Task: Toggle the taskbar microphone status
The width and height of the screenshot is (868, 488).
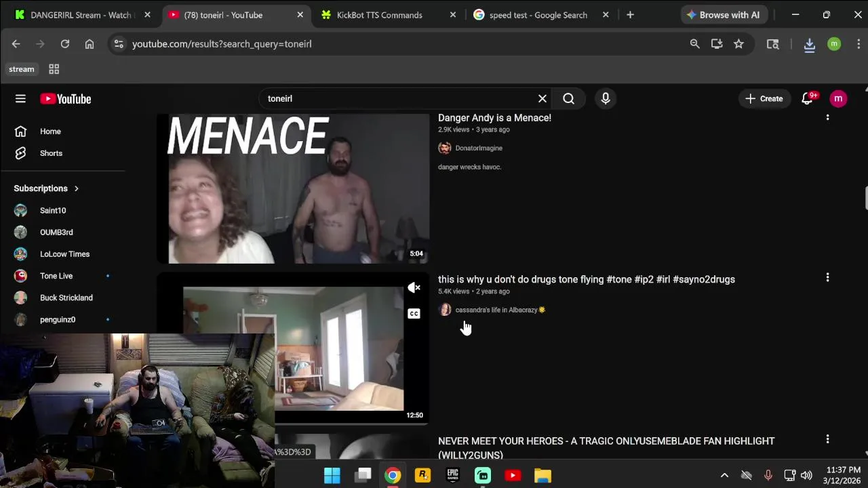Action: 768,475
